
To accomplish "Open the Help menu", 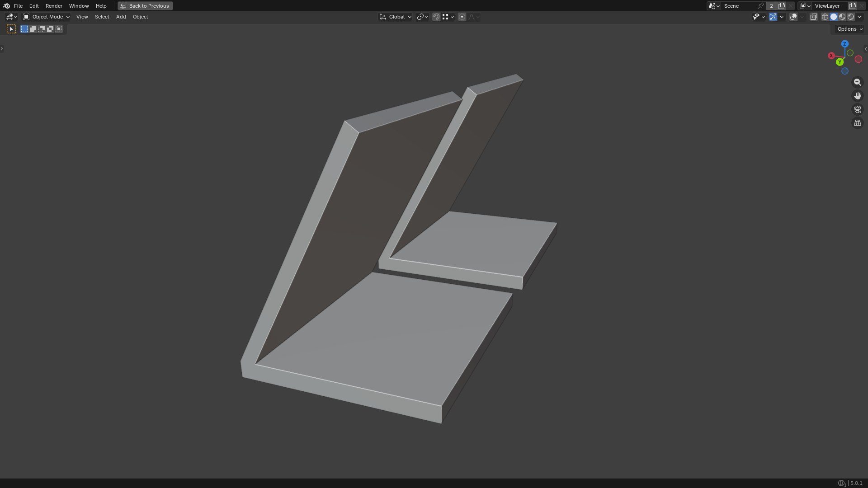I will pyautogui.click(x=101, y=6).
